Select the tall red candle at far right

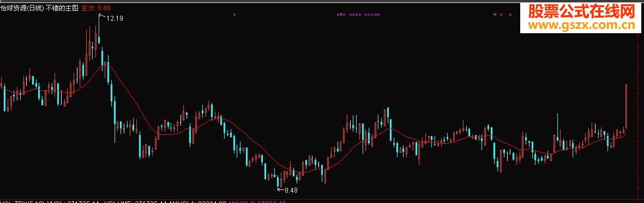click(627, 106)
